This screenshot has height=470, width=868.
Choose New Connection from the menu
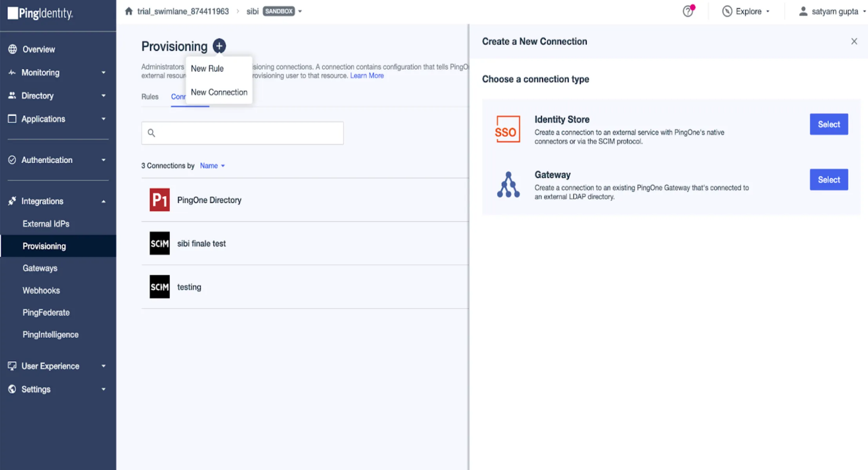pyautogui.click(x=219, y=92)
